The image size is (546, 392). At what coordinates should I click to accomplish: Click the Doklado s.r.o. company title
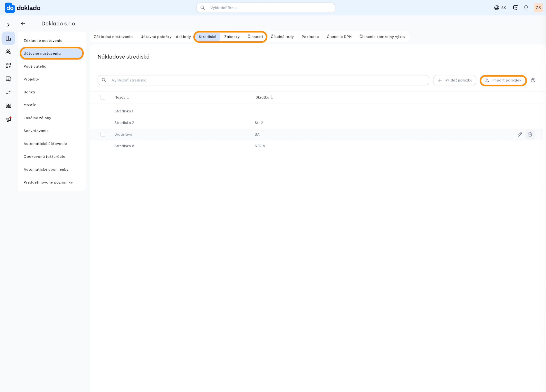(59, 24)
